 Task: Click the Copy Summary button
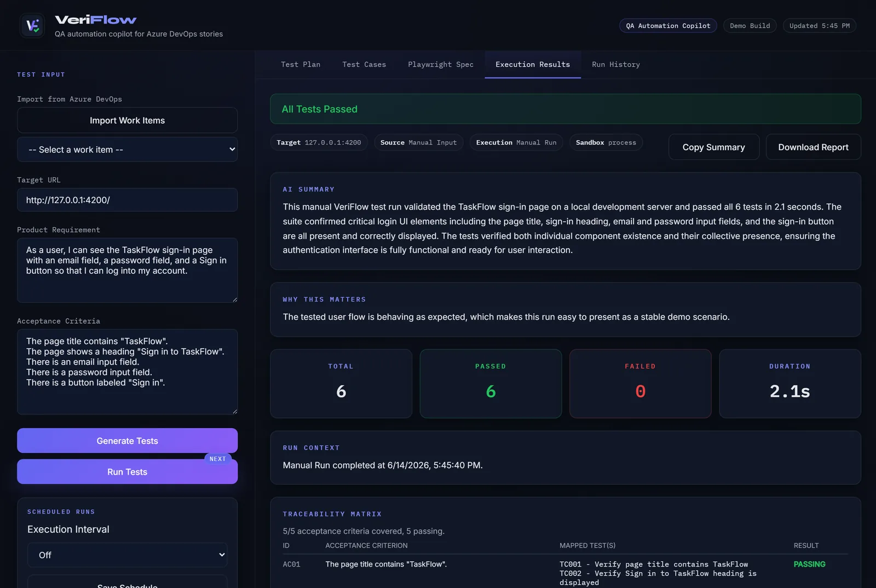[x=713, y=147]
